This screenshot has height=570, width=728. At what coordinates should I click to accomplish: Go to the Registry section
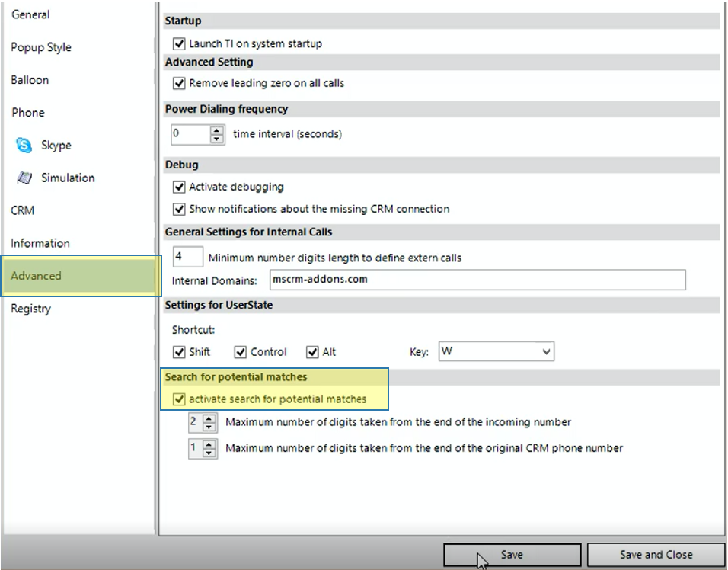(30, 309)
